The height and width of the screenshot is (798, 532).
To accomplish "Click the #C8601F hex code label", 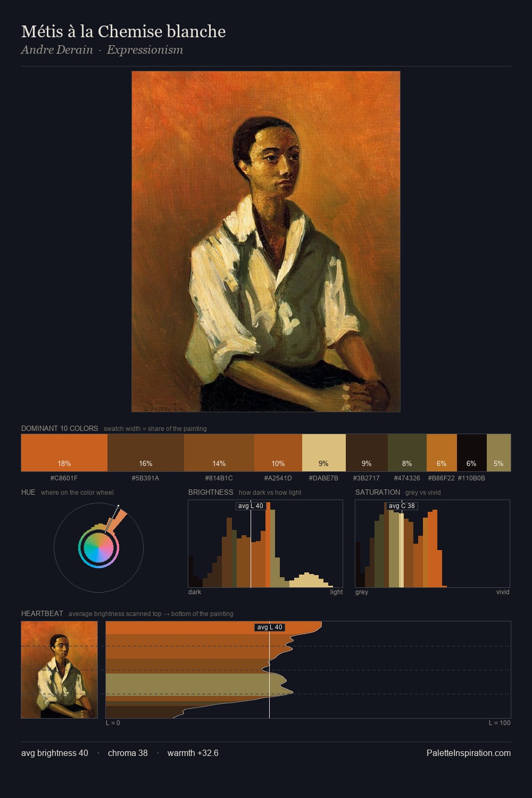I will click(x=64, y=478).
